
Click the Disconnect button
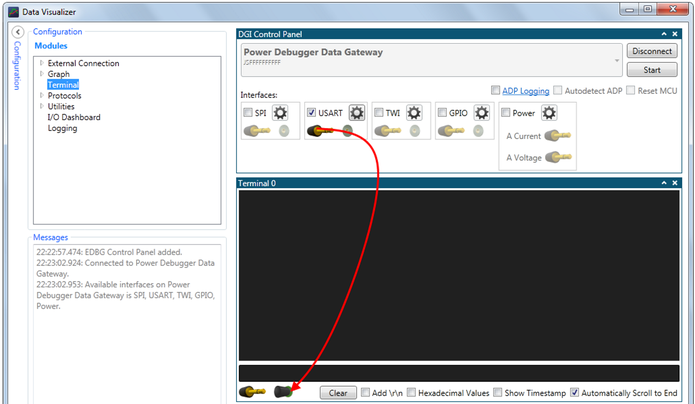[x=652, y=51]
